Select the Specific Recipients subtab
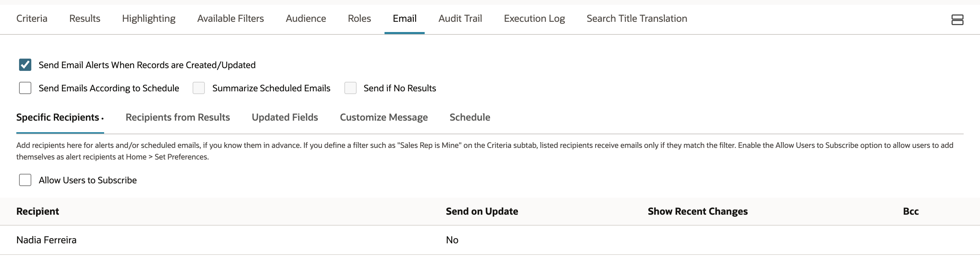Viewport: 980px width, 259px height. (x=58, y=117)
